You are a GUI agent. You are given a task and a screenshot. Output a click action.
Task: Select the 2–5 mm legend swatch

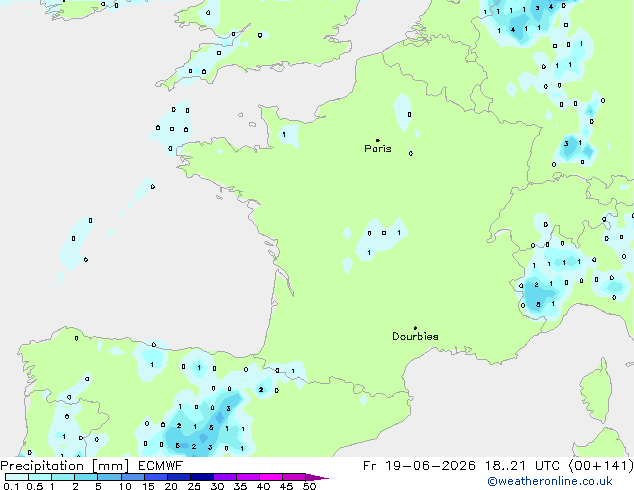[x=87, y=477]
